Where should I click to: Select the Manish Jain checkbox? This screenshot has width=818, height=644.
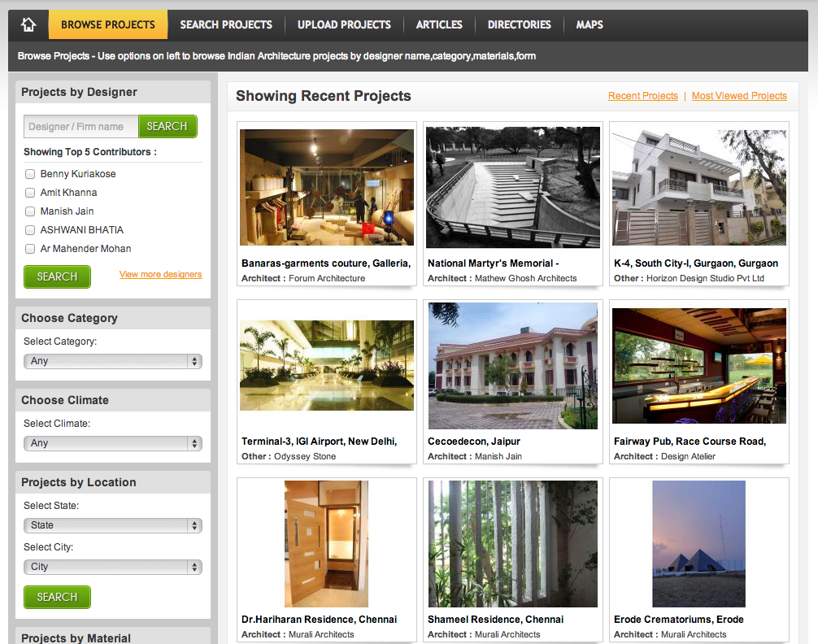(30, 211)
